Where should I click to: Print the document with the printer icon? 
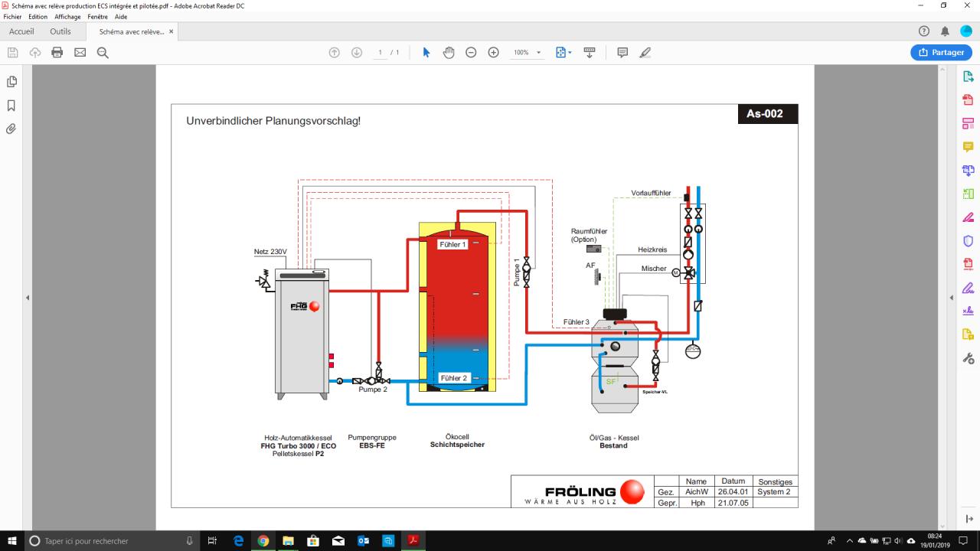[x=57, y=53]
